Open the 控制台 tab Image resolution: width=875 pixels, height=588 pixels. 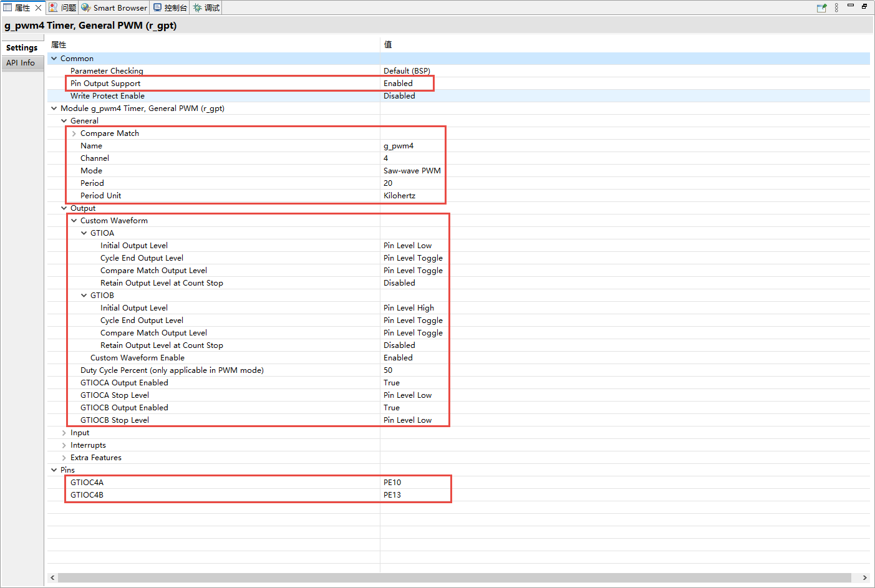170,7
